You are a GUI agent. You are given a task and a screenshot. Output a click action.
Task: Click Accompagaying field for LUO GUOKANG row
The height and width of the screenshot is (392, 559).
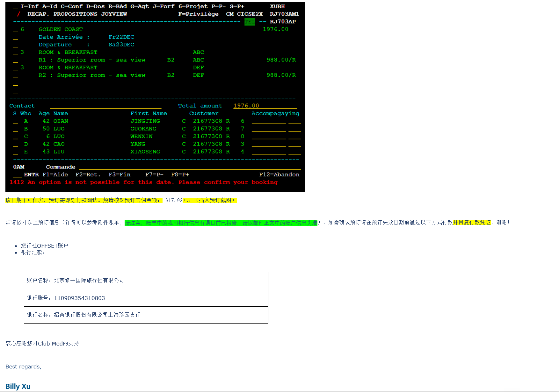tap(269, 129)
